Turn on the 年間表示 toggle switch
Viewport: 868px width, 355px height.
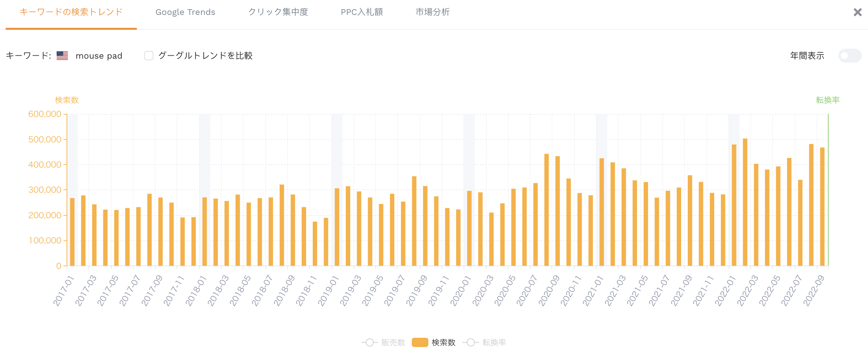849,56
